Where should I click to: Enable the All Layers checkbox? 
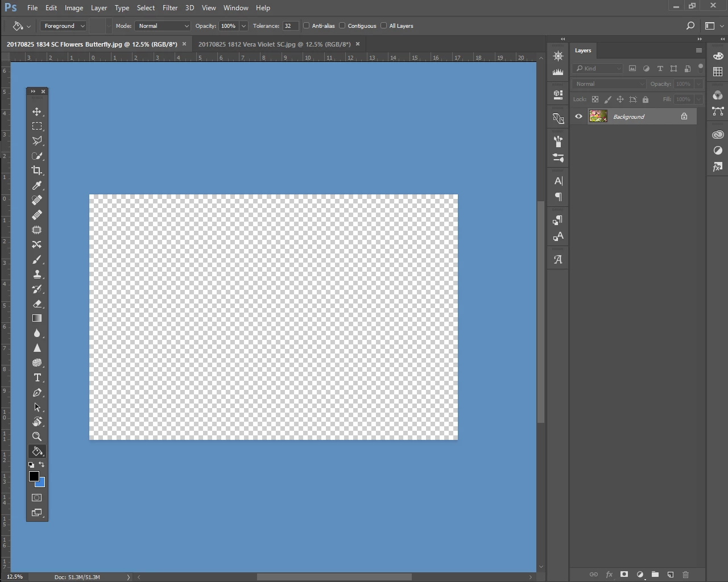click(384, 26)
